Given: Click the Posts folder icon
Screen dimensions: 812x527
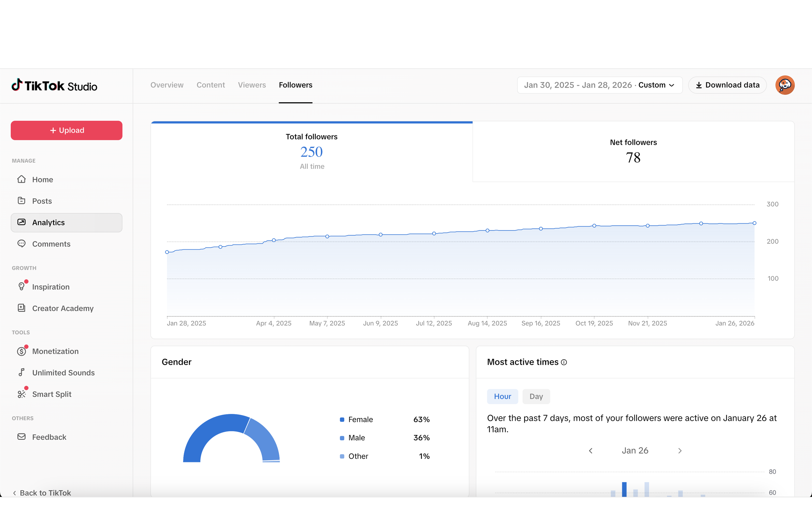Looking at the screenshot, I should [x=21, y=201].
